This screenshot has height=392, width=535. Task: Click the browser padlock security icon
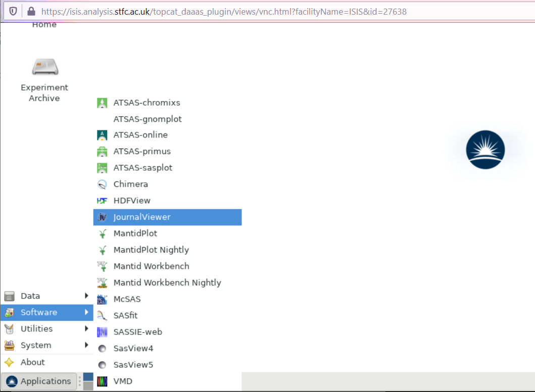[x=32, y=11]
